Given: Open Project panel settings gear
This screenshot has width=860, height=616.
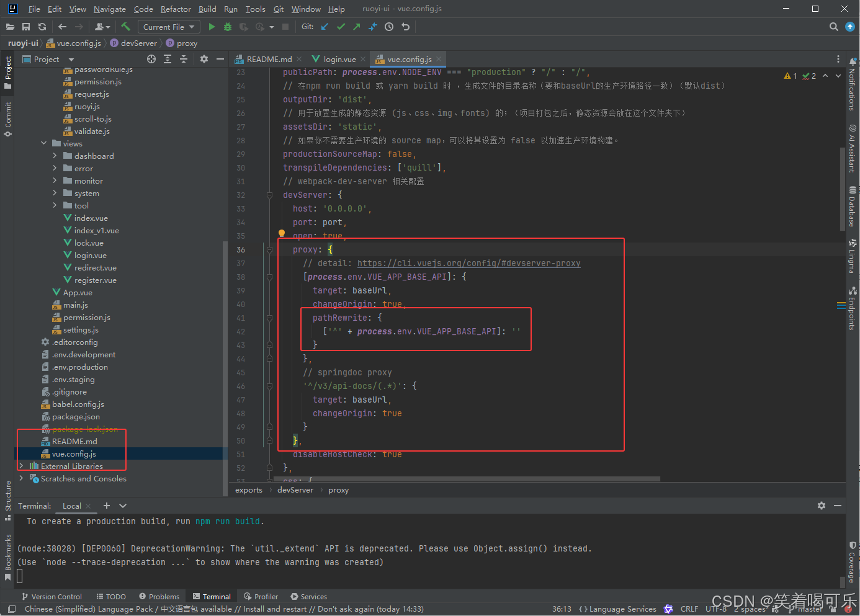Looking at the screenshot, I should pyautogui.click(x=204, y=59).
